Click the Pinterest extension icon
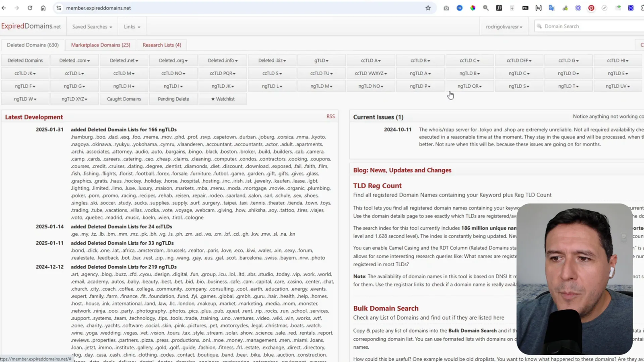This screenshot has width=644, height=362. click(x=591, y=8)
